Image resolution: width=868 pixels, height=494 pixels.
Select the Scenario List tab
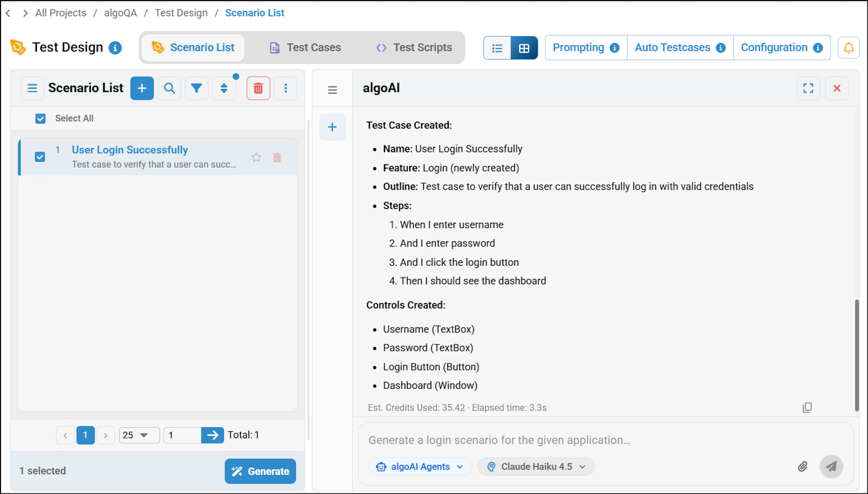193,47
